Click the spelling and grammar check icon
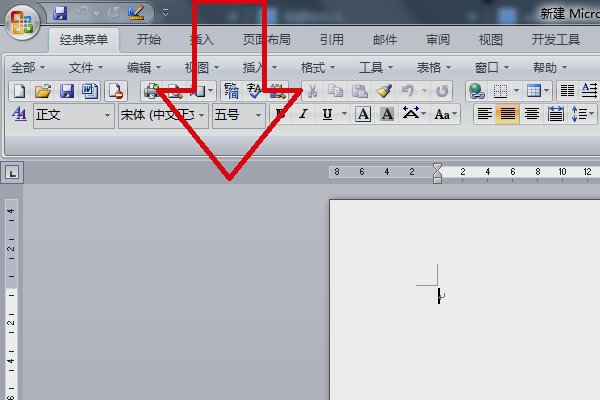600x400 pixels. (x=254, y=91)
